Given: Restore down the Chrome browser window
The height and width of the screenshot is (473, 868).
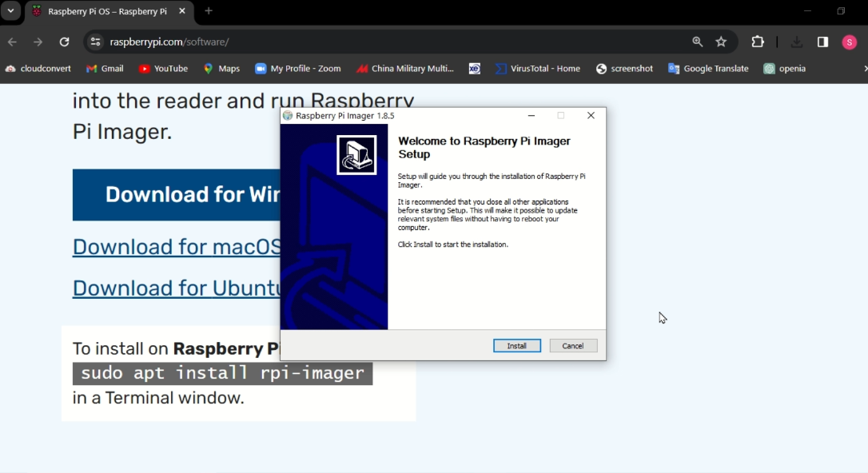Looking at the screenshot, I should [841, 11].
